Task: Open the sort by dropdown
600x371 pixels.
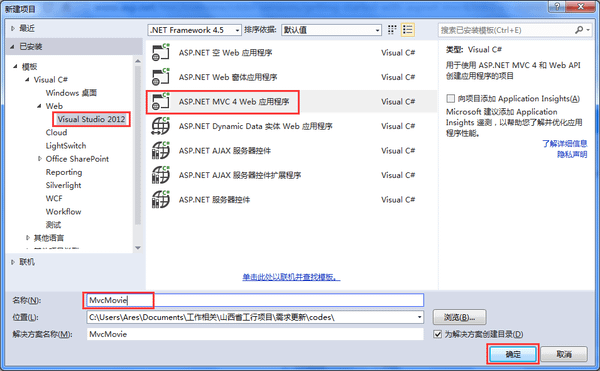Action: (x=331, y=30)
